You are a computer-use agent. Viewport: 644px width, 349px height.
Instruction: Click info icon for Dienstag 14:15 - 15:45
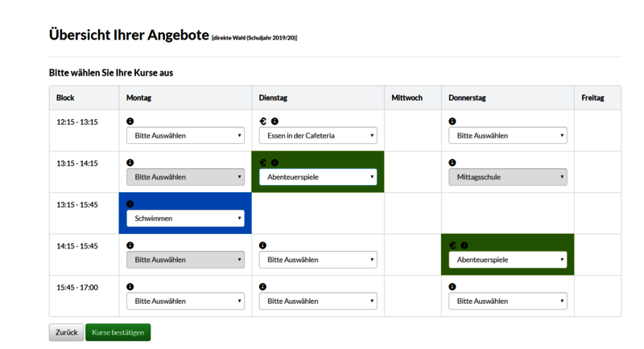pyautogui.click(x=263, y=245)
